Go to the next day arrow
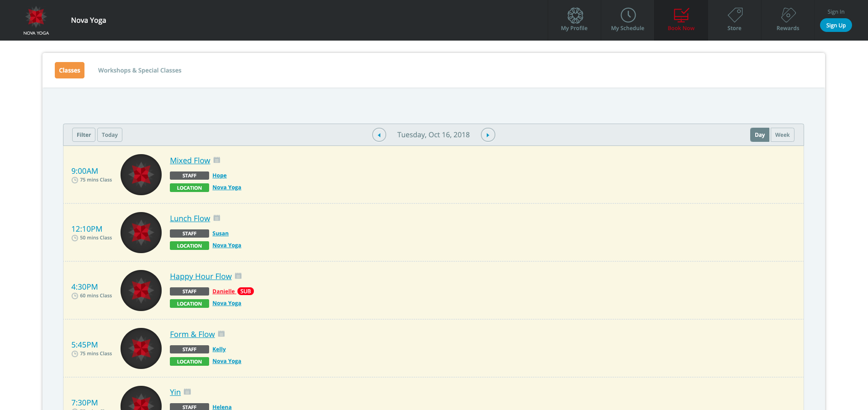 pos(488,135)
